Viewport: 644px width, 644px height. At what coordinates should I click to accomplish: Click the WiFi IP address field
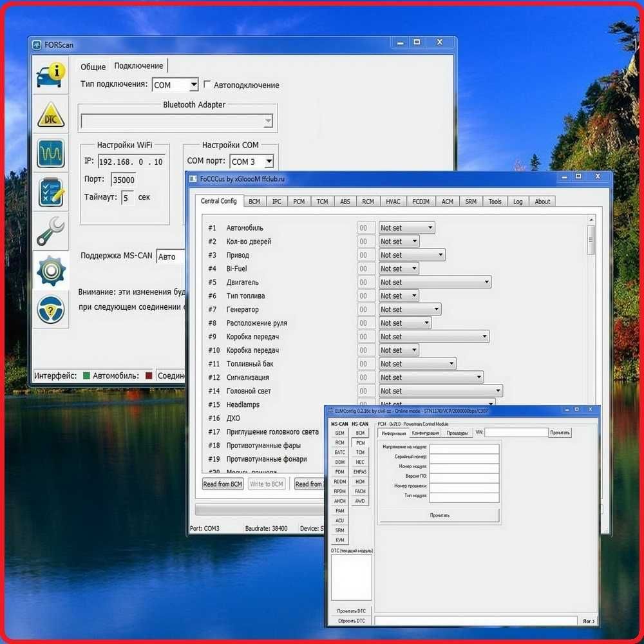[x=131, y=162]
